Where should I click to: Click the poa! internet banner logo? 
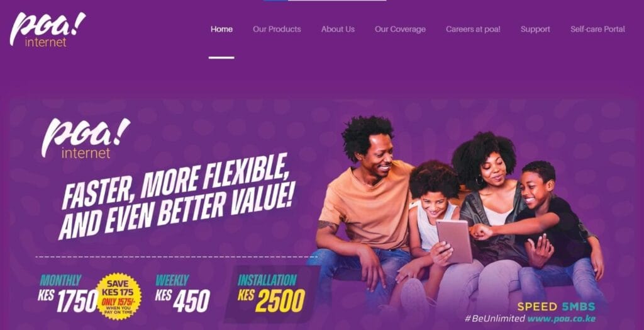[86, 139]
